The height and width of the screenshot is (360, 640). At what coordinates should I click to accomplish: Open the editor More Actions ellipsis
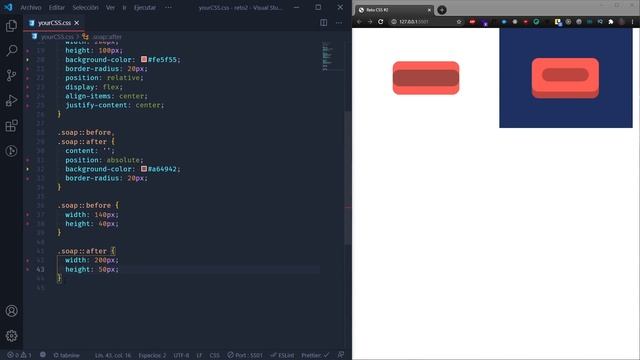coord(339,22)
